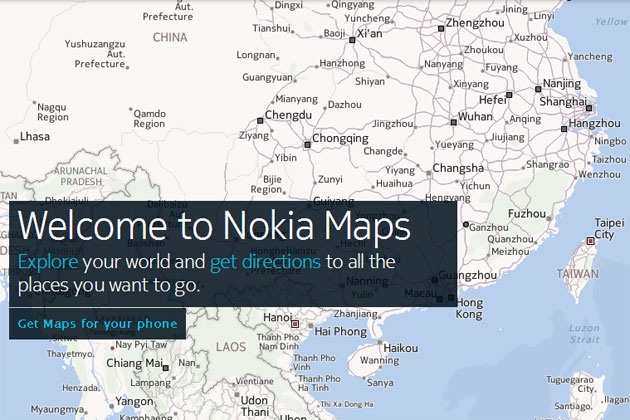Click the Chiang Mai label
The image size is (630, 420).
point(134,363)
